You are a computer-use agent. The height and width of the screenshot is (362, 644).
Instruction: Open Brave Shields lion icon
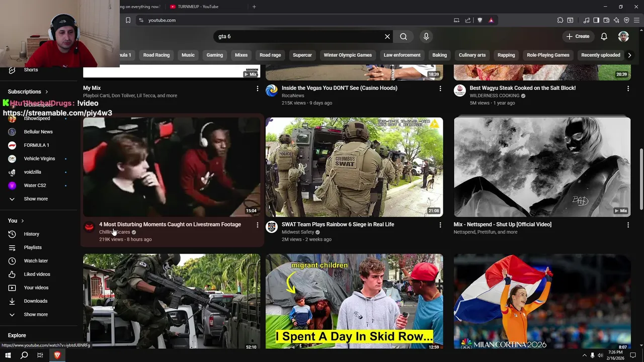pos(479,20)
